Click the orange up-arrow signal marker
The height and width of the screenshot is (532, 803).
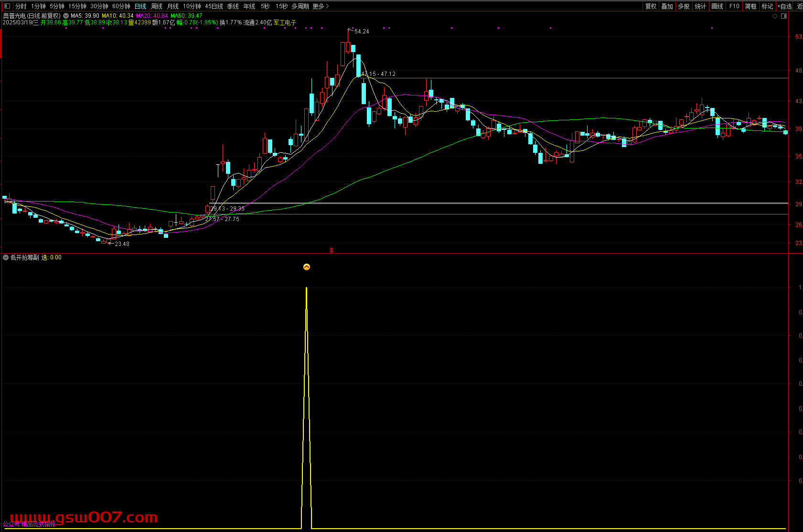click(x=307, y=267)
